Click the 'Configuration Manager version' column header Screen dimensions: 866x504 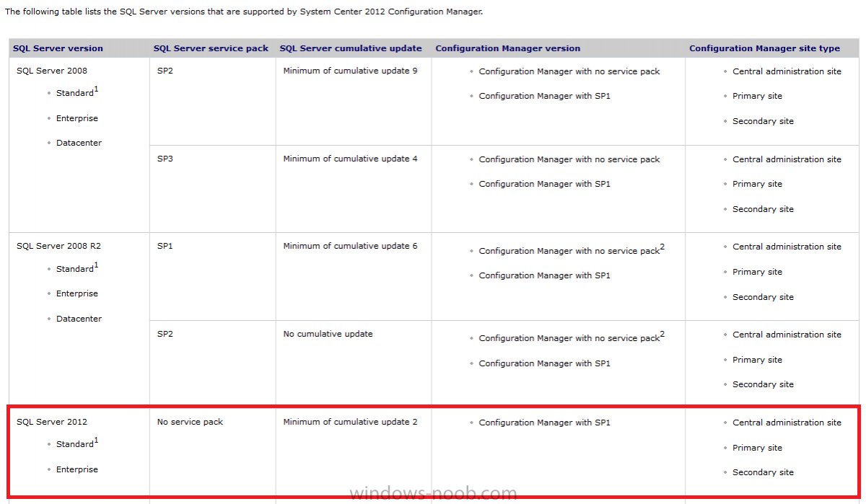click(508, 48)
